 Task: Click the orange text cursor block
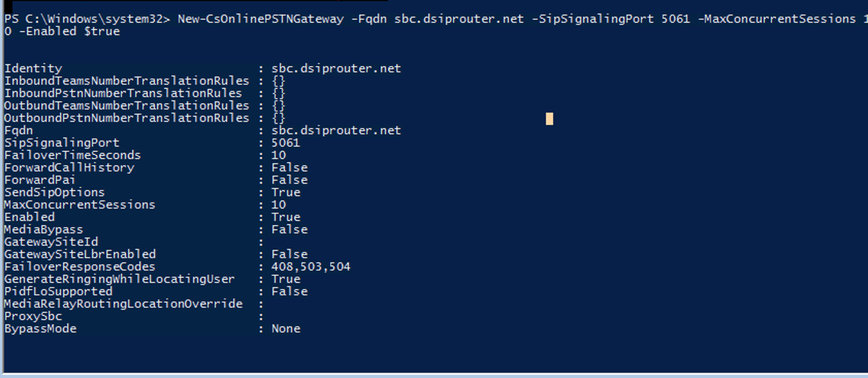tap(550, 119)
